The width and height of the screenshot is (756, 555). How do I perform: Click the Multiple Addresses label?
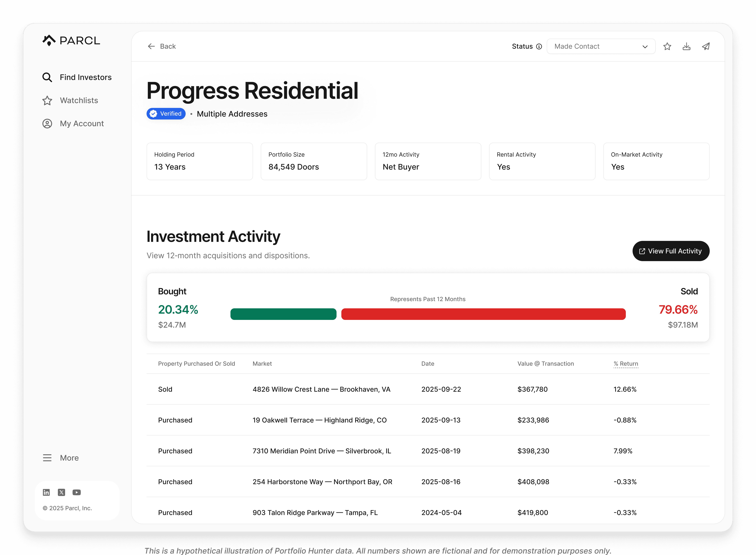pyautogui.click(x=232, y=114)
